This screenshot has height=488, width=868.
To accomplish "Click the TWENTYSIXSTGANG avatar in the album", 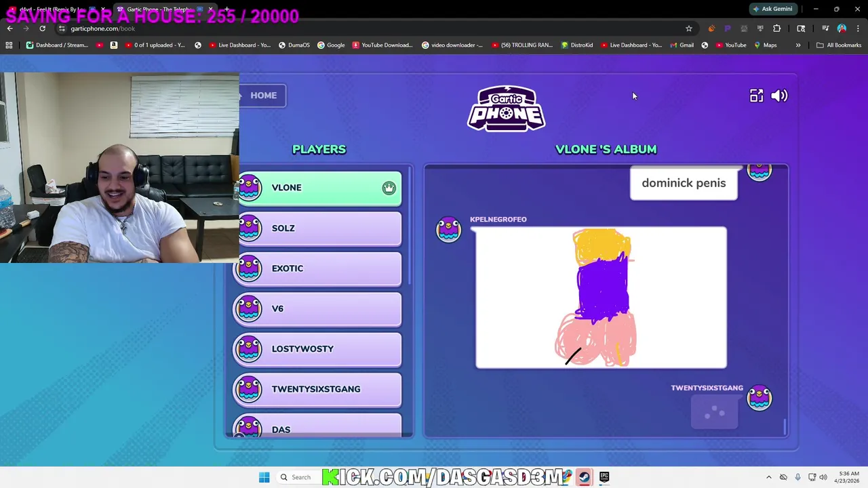I will 759,398.
